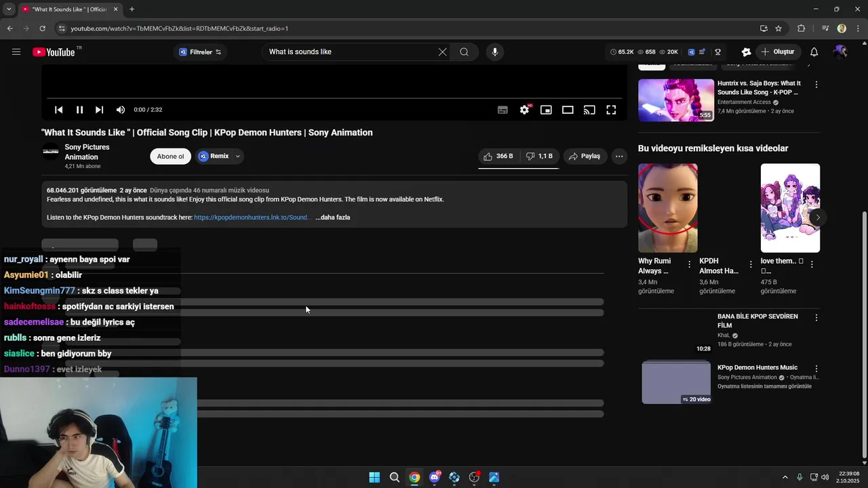Viewport: 868px width, 488px height.
Task: Open player settings gear
Action: [524, 110]
